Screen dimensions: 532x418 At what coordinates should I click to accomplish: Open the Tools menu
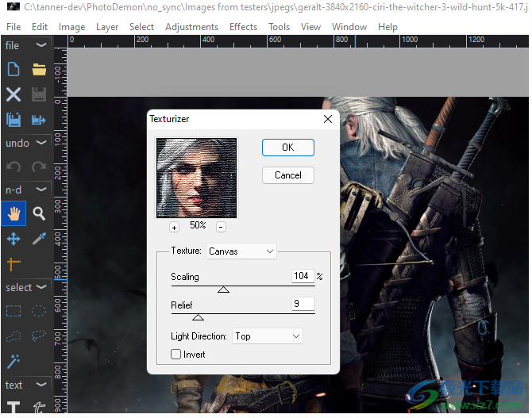(279, 27)
